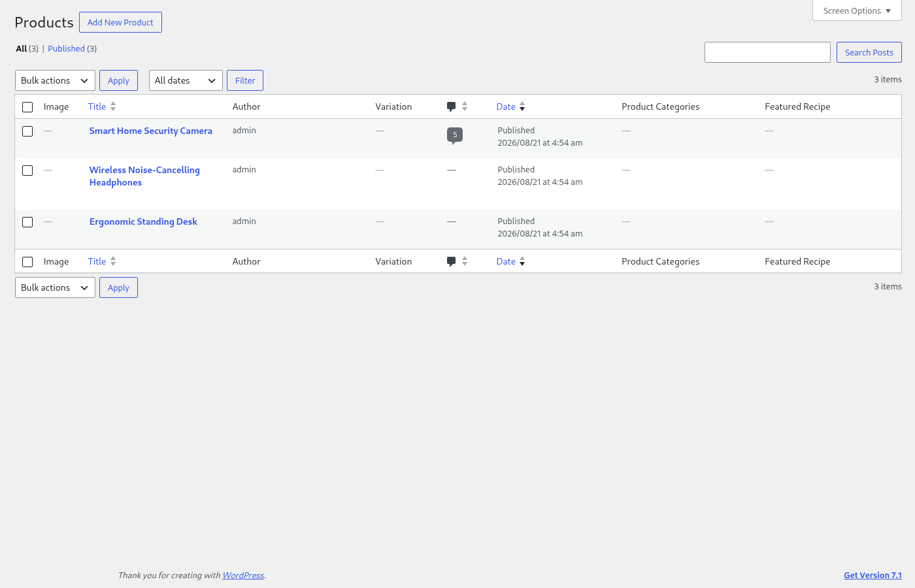Screen dimensions: 915x588
Task: Click the Get Version 7.1 link
Action: [x=873, y=575]
